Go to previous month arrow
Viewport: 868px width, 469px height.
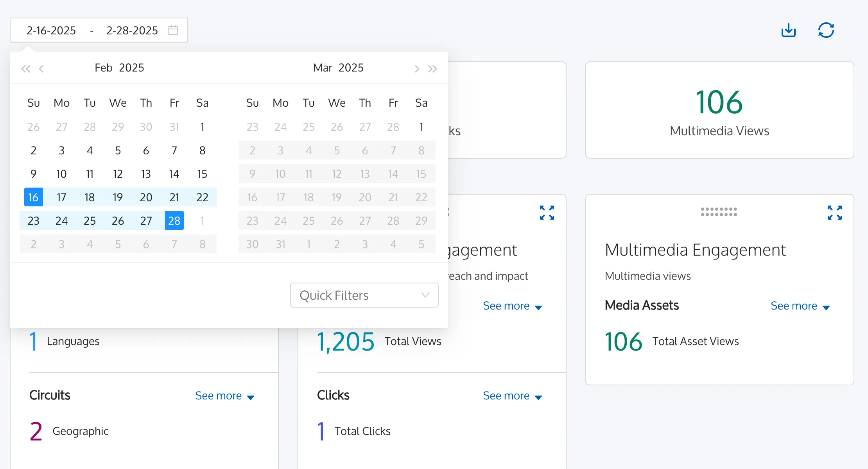(41, 69)
